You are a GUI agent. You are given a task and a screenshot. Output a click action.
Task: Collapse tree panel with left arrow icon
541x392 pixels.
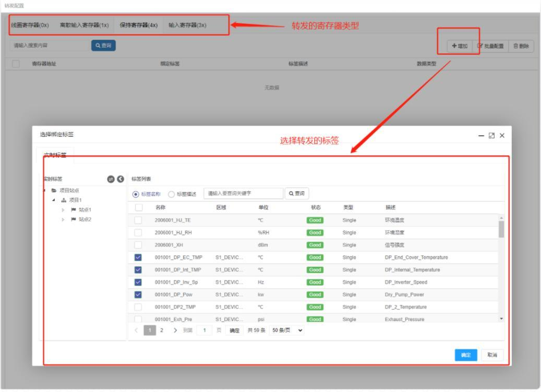(121, 180)
